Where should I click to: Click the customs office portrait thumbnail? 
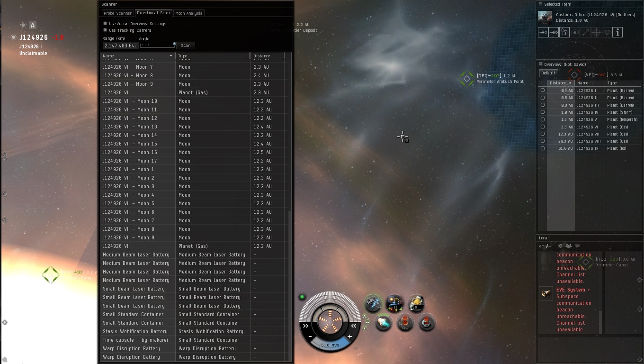pyautogui.click(x=545, y=18)
